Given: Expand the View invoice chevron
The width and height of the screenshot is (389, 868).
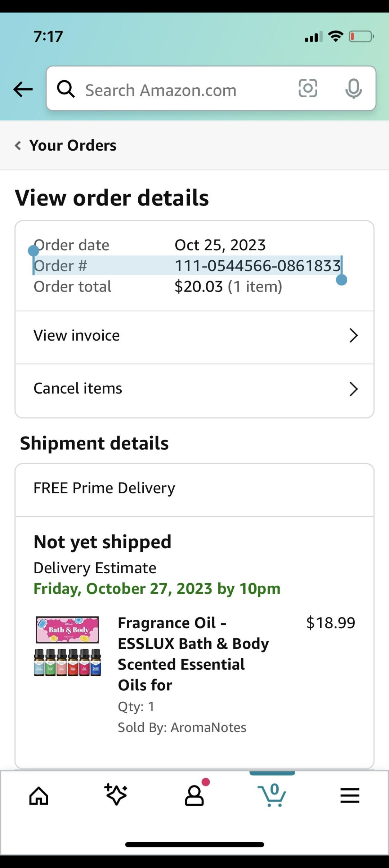Looking at the screenshot, I should tap(353, 336).
